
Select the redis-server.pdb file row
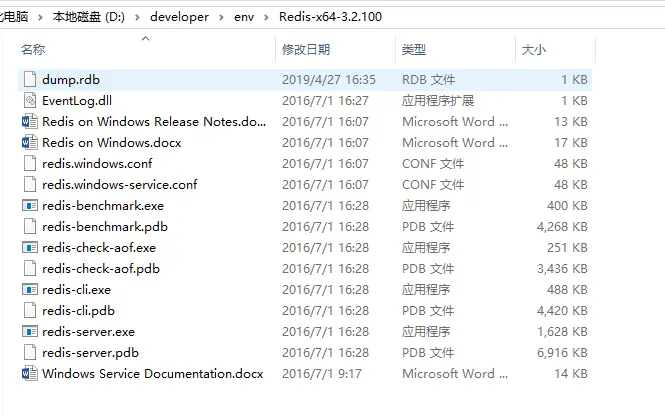[305, 353]
